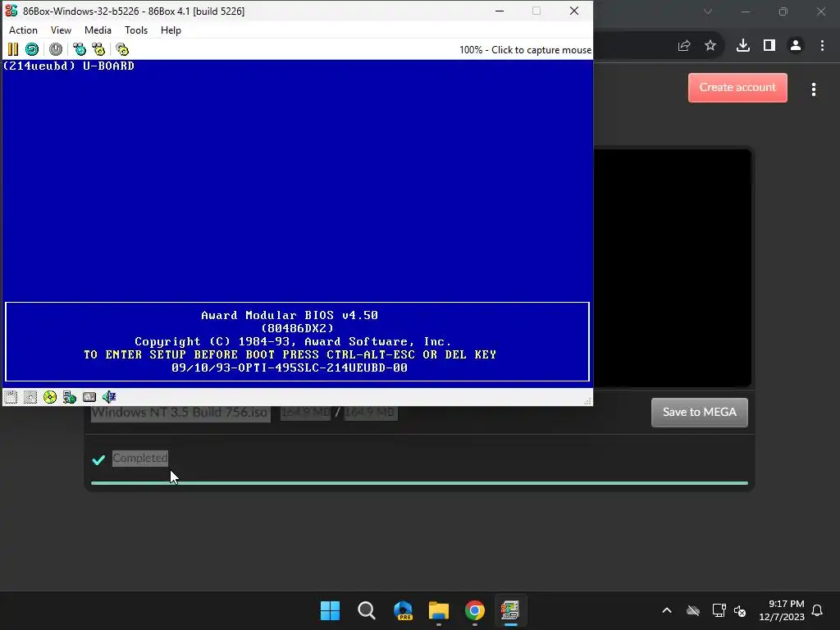Click OneDrive cloud tray icon
The width and height of the screenshot is (840, 630).
coord(693,610)
